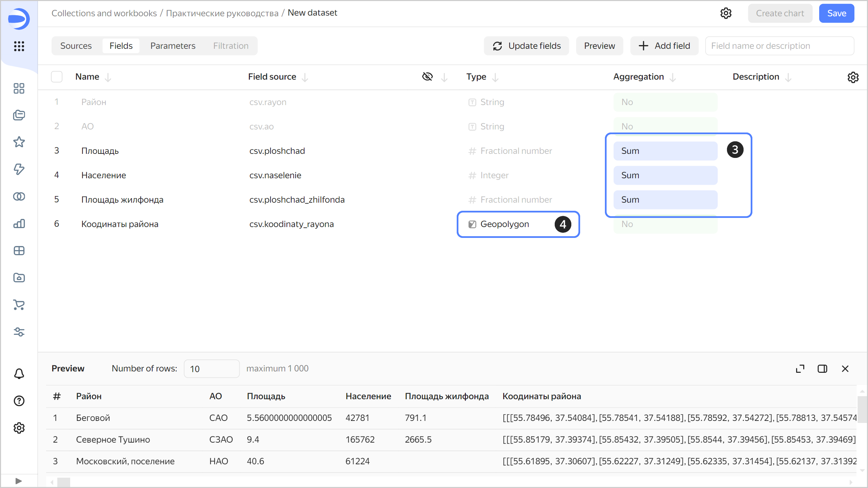Open Charts bar icon in sidebar
868x488 pixels.
pyautogui.click(x=19, y=224)
